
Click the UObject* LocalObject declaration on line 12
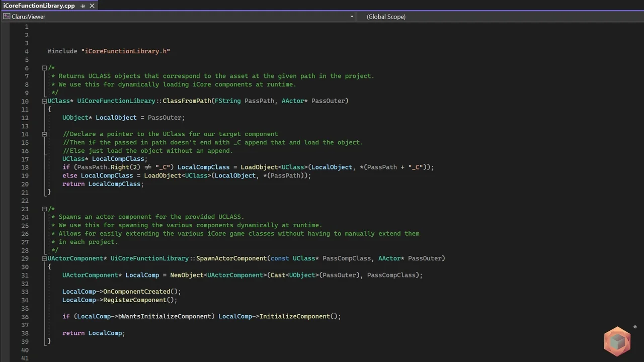pos(123,118)
